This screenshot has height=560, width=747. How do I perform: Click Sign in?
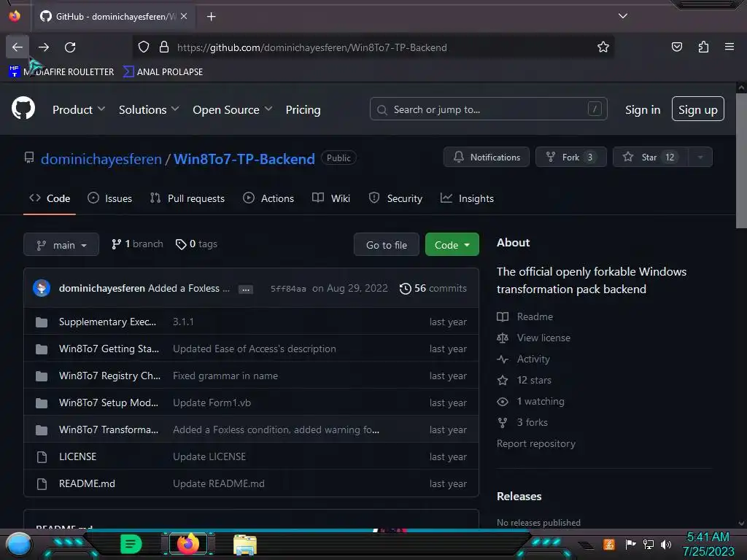pyautogui.click(x=643, y=109)
